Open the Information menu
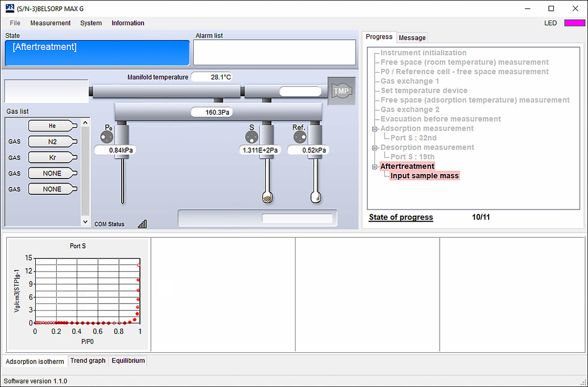 [x=128, y=23]
